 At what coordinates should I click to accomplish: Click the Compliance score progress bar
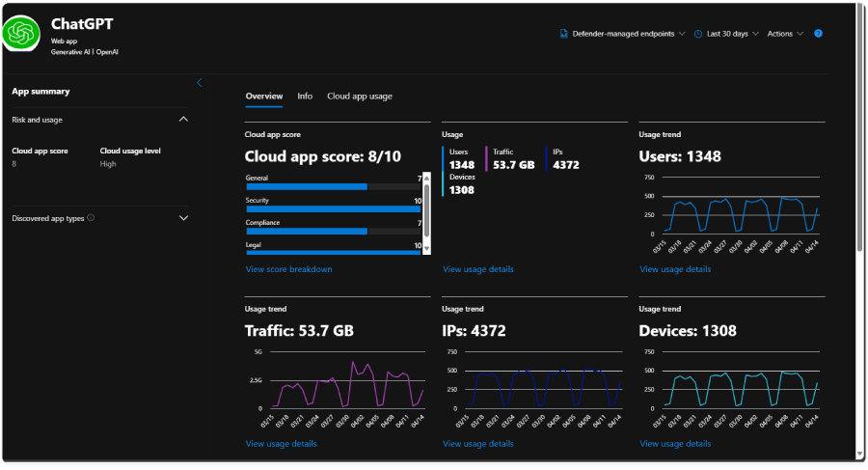pos(334,231)
